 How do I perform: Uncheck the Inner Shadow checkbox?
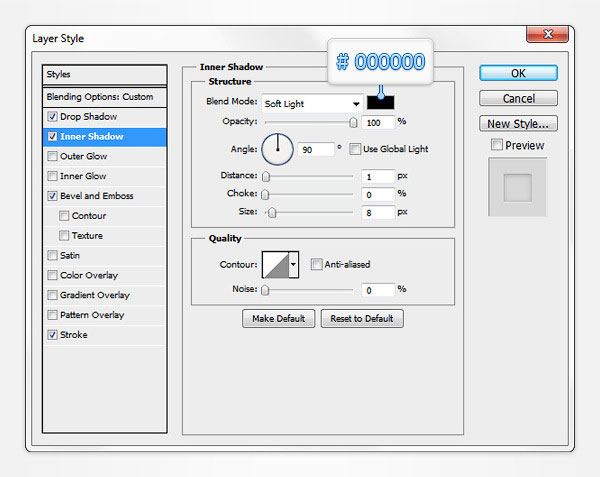[52, 137]
